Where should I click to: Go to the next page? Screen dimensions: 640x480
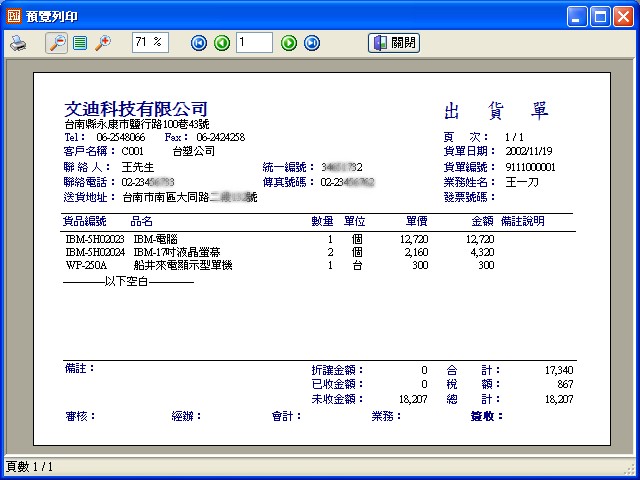tap(289, 43)
